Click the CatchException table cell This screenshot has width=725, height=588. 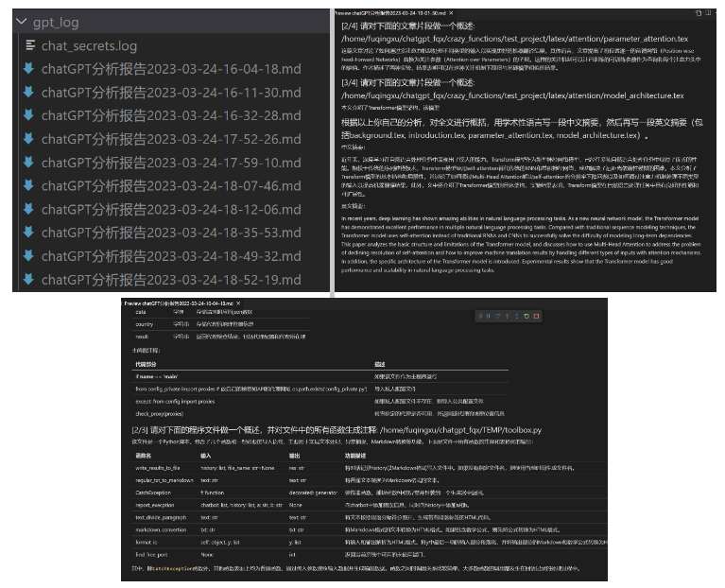pos(153,493)
